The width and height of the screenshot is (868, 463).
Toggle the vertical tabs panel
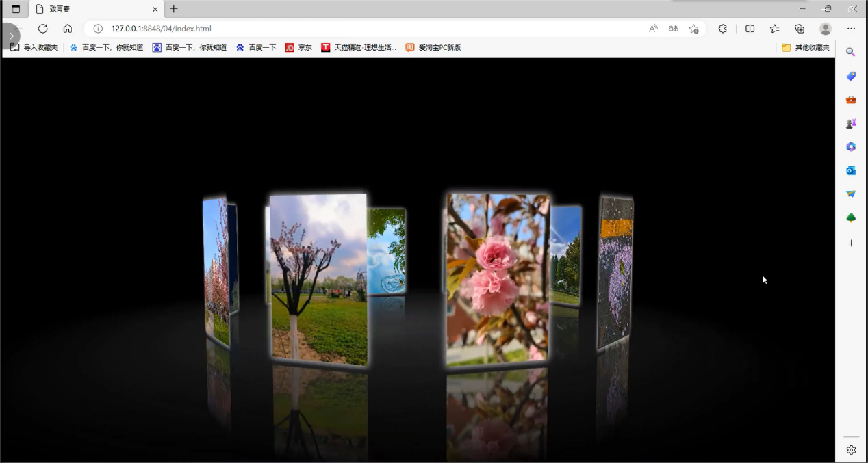point(16,9)
